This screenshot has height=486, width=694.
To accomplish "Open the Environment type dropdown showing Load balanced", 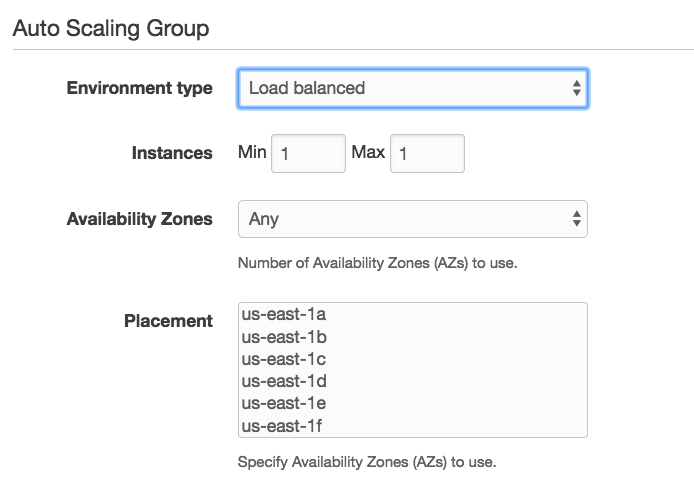I will coord(413,88).
